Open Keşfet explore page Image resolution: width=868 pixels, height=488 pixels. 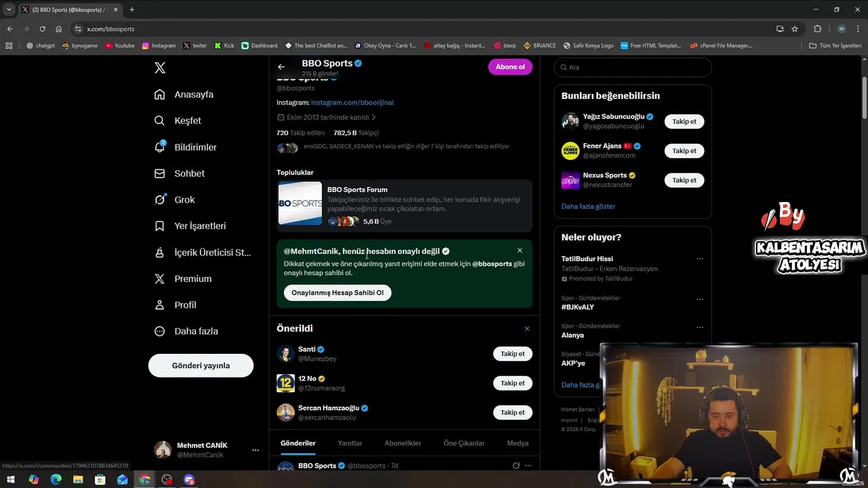(x=178, y=121)
